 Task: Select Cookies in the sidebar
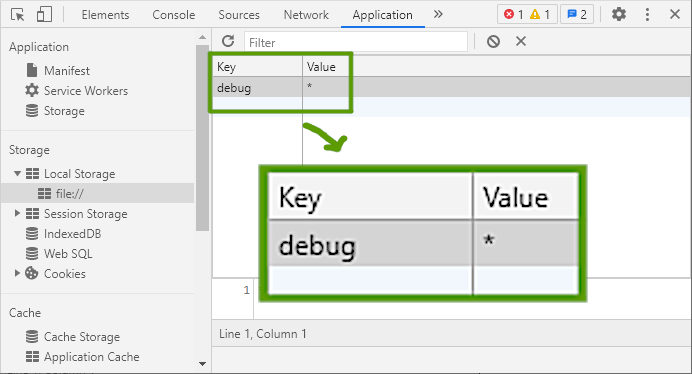[64, 274]
